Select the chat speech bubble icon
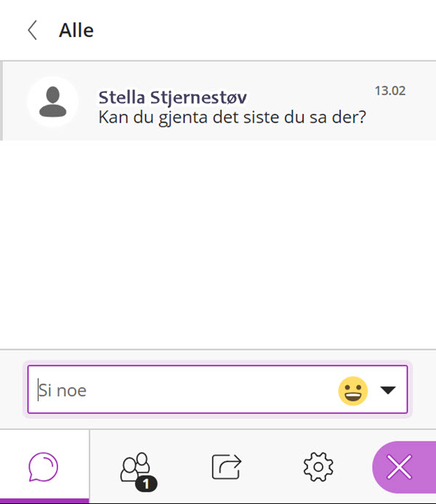The image size is (436, 504). 44,467
